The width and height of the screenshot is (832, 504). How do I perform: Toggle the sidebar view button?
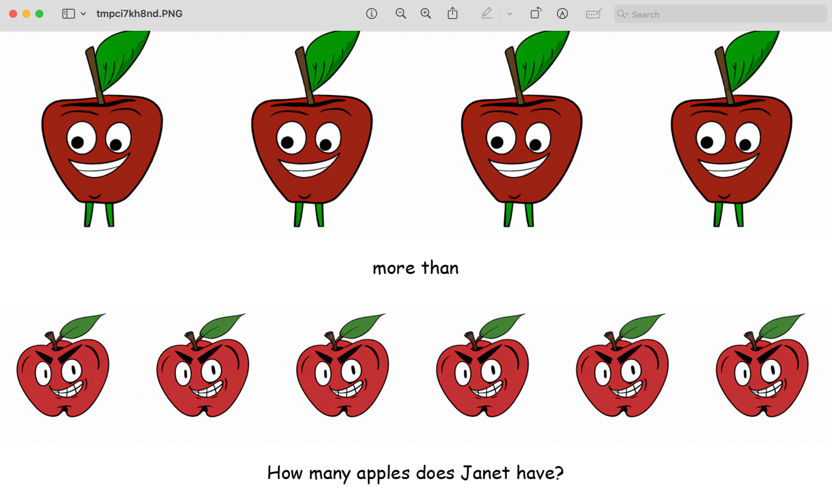69,14
